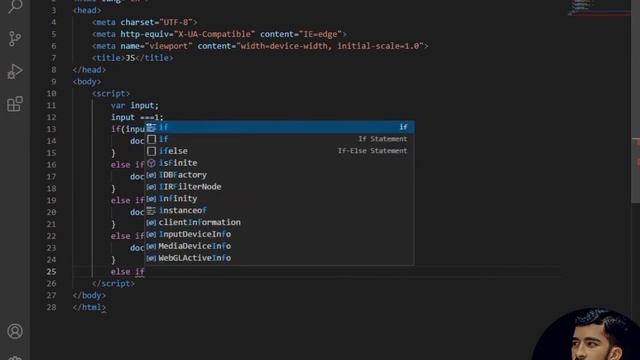This screenshot has width=640, height=360.
Task: Select the 'clientInformation' suggestion
Action: (280, 222)
